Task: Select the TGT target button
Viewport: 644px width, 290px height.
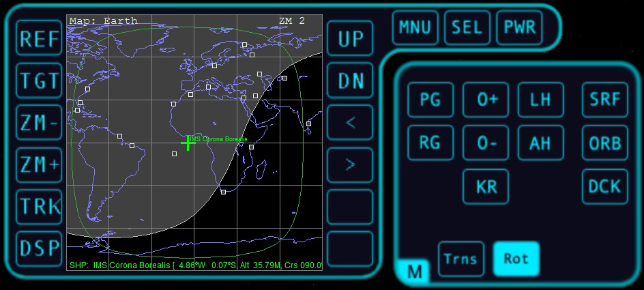Action: pyautogui.click(x=39, y=80)
